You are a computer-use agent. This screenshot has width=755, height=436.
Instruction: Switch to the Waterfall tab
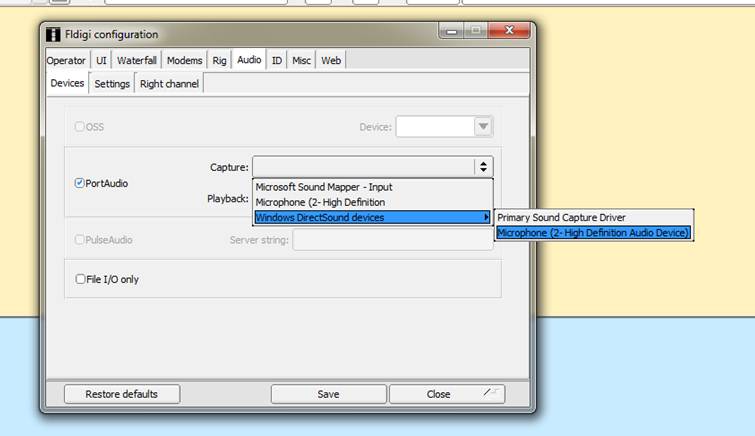pos(137,60)
